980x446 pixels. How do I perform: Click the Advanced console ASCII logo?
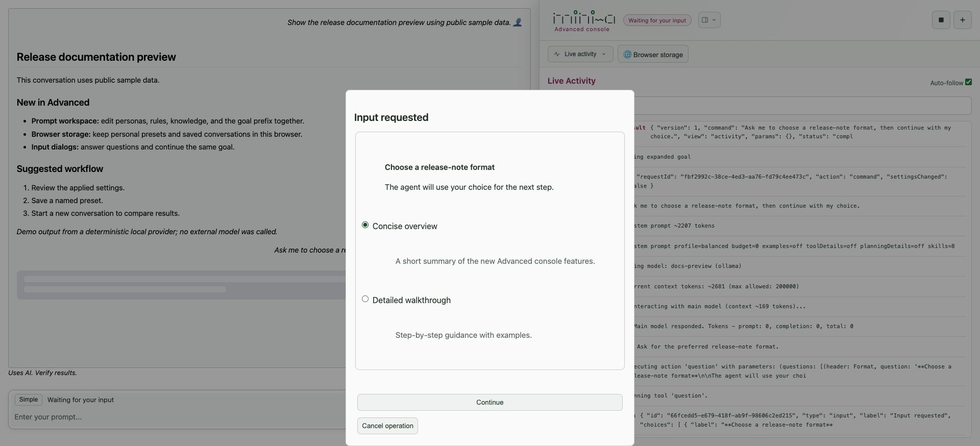click(x=584, y=21)
